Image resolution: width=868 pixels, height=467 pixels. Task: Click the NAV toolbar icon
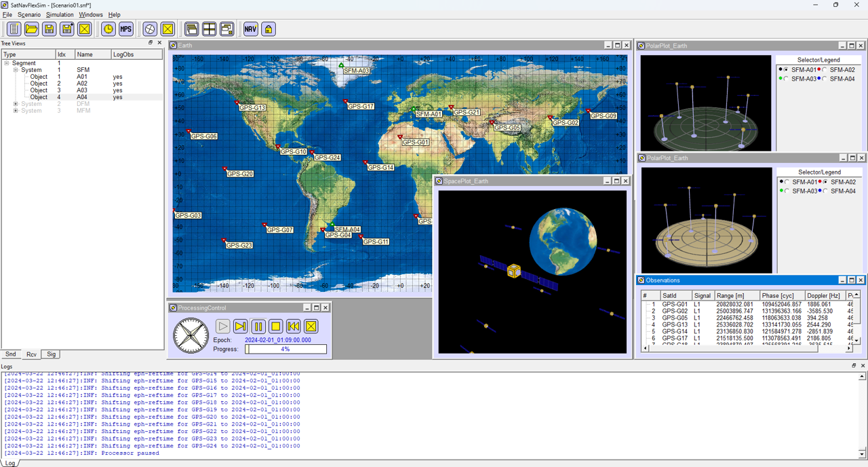250,29
